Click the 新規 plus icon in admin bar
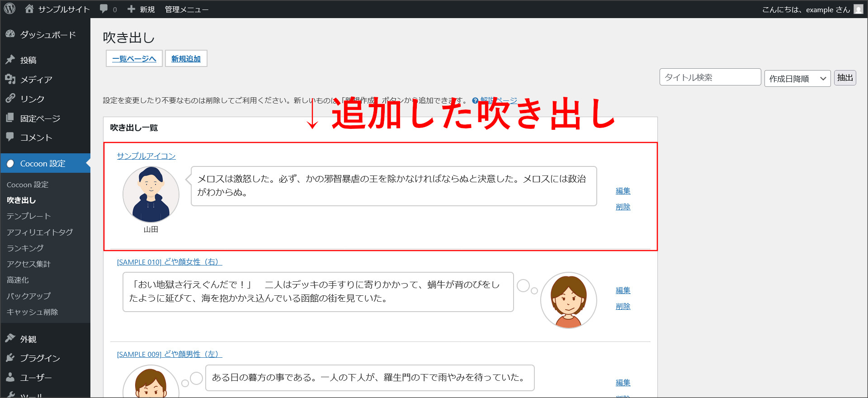The height and width of the screenshot is (398, 868). [x=131, y=9]
